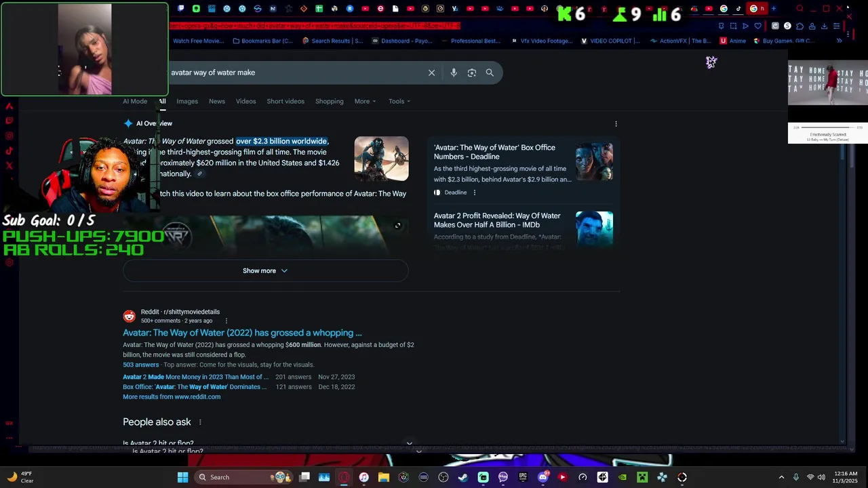Image resolution: width=868 pixels, height=488 pixels.
Task: Open the Deadline source three-dot menu
Action: 474,192
